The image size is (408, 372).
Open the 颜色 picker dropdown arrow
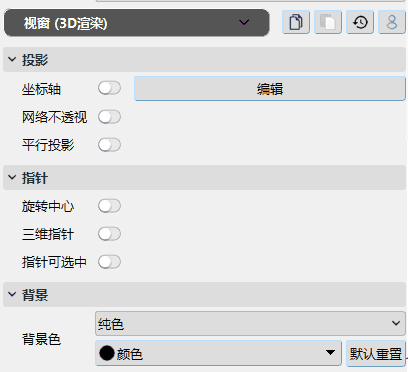[330, 353]
